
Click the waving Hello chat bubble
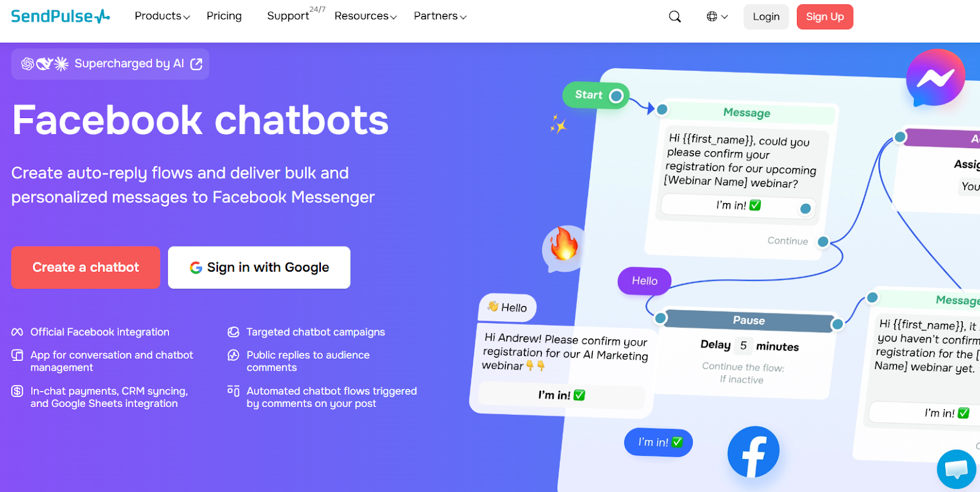pos(507,307)
